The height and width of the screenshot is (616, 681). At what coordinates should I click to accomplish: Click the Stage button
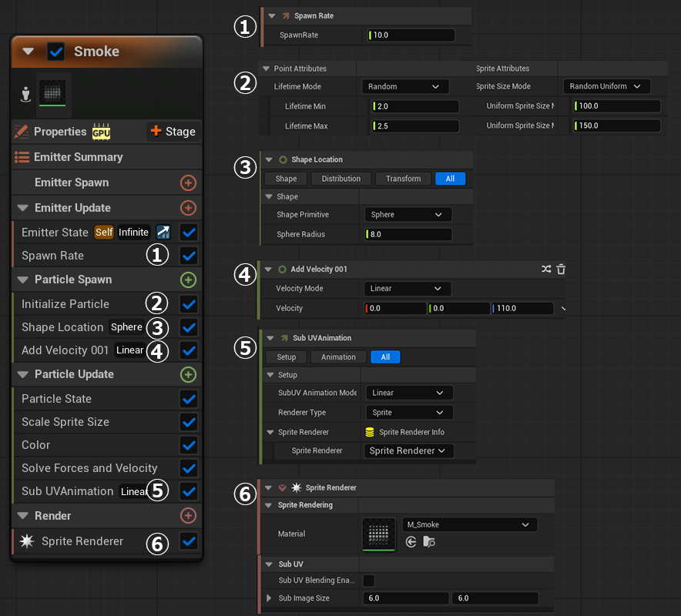click(x=173, y=132)
